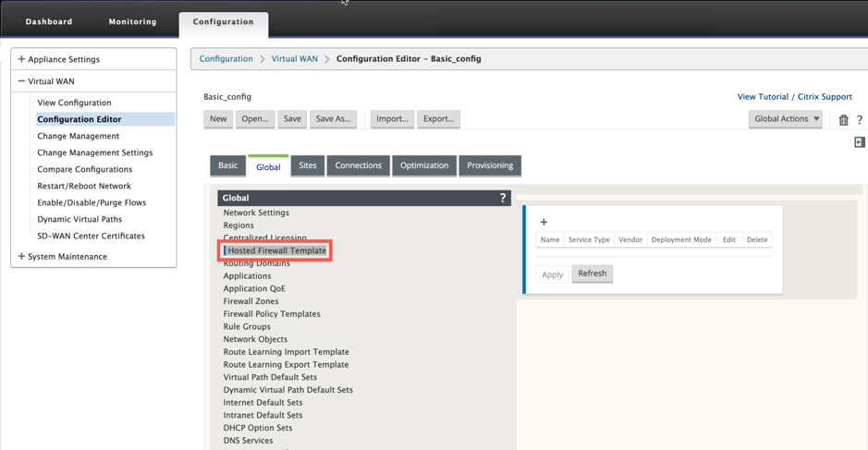868x450 pixels.
Task: Select Applications in Global list
Action: tap(247, 275)
